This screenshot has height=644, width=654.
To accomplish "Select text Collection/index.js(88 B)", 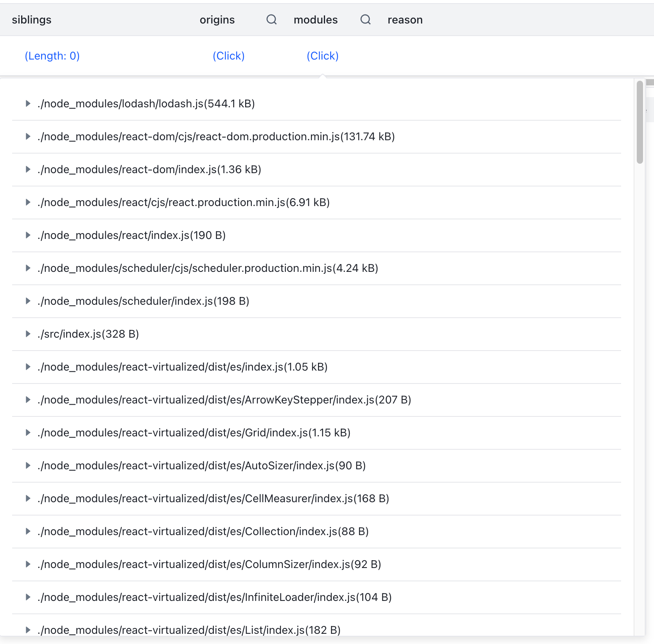I will pos(307,531).
